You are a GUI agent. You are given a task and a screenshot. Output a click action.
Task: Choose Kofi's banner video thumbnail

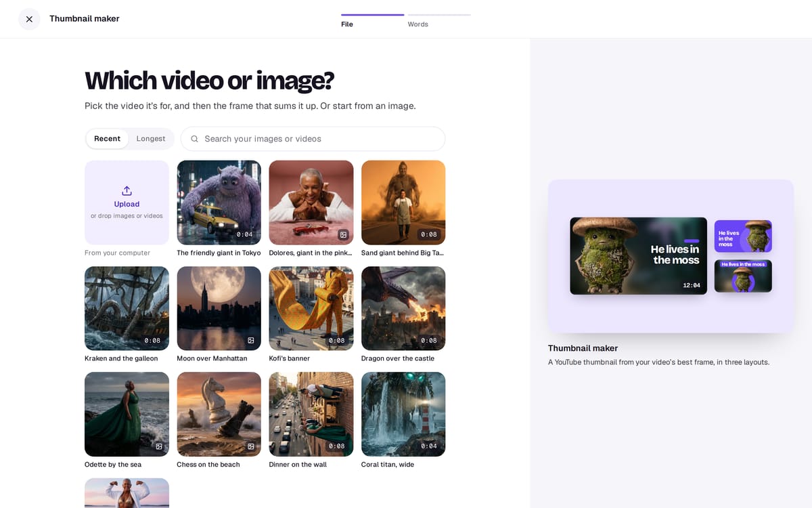pos(311,308)
